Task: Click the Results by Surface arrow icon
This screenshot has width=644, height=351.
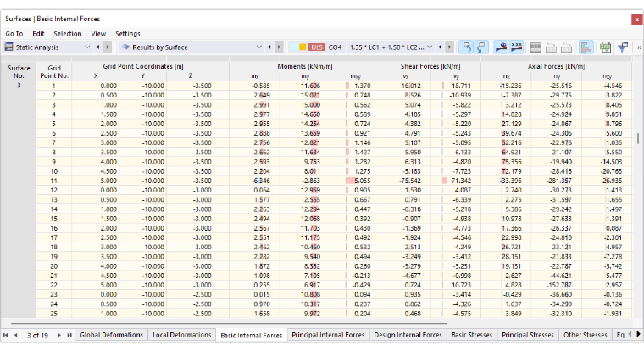Action: (125, 47)
